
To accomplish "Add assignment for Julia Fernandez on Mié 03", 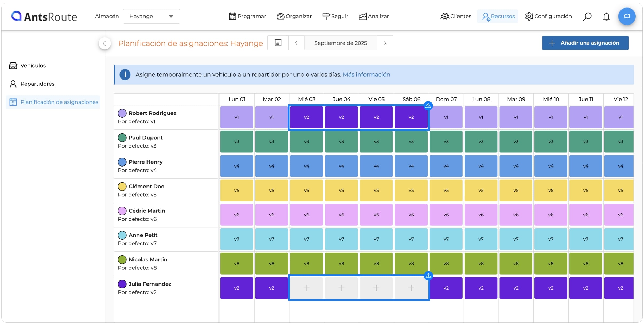I will pyautogui.click(x=307, y=288).
